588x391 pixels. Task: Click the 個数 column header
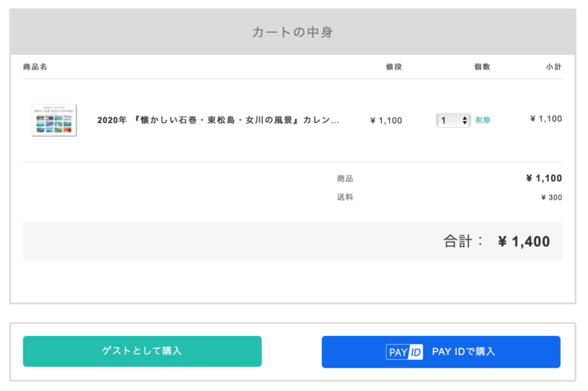coord(482,67)
